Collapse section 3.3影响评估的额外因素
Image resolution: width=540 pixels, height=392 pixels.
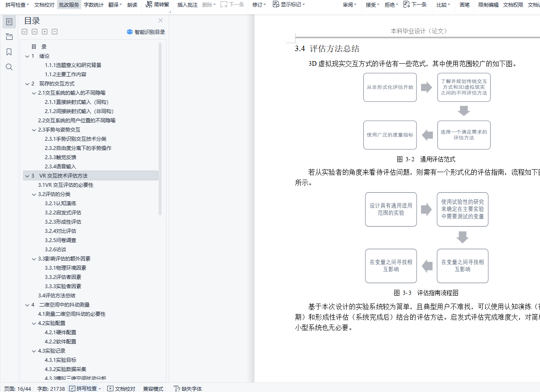pyautogui.click(x=34, y=259)
